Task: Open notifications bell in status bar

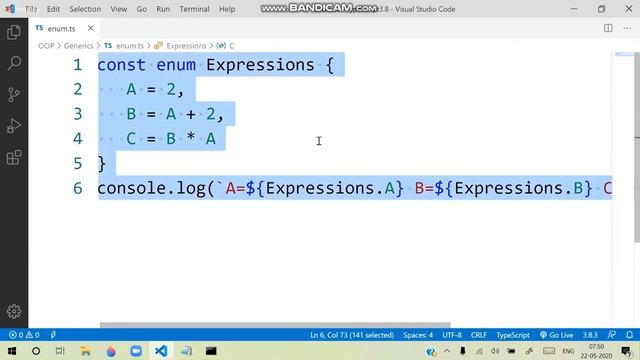Action: click(x=629, y=335)
